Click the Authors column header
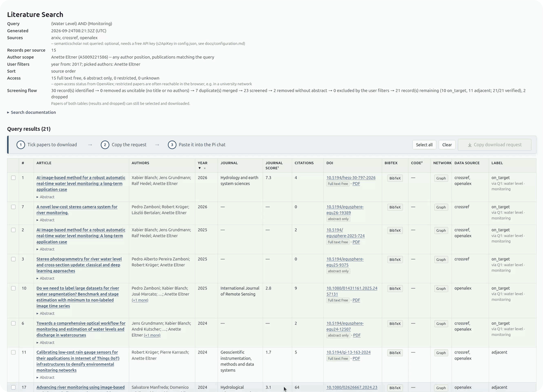 (140, 163)
